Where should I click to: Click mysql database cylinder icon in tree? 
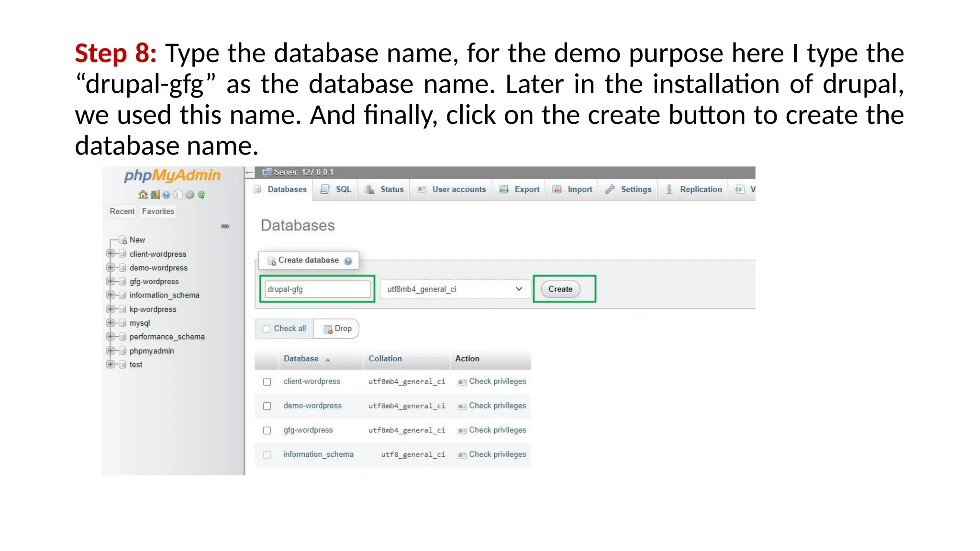122,323
